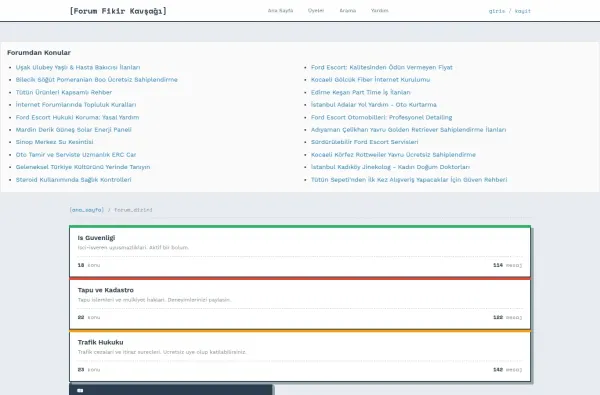The width and height of the screenshot is (600, 395).
Task: Click the ana_sayfa breadcrumb link
Action: (86, 210)
